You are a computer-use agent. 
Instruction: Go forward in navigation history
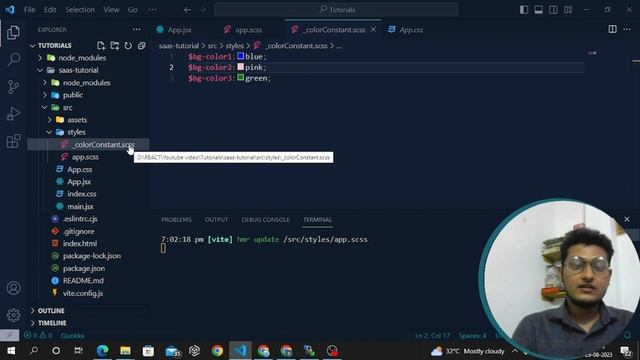click(x=202, y=10)
